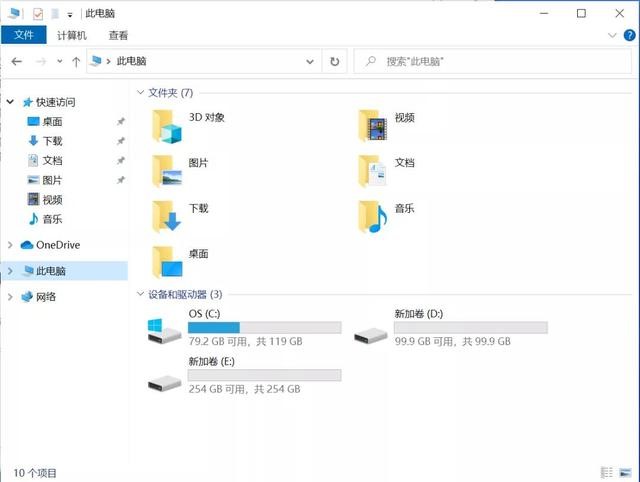Open the 文档 folder icon in main pane
The width and height of the screenshot is (640, 482).
click(x=373, y=171)
